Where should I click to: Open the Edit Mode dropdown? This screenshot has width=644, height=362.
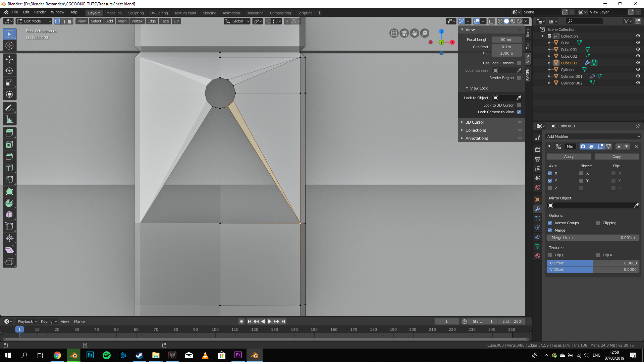click(34, 21)
